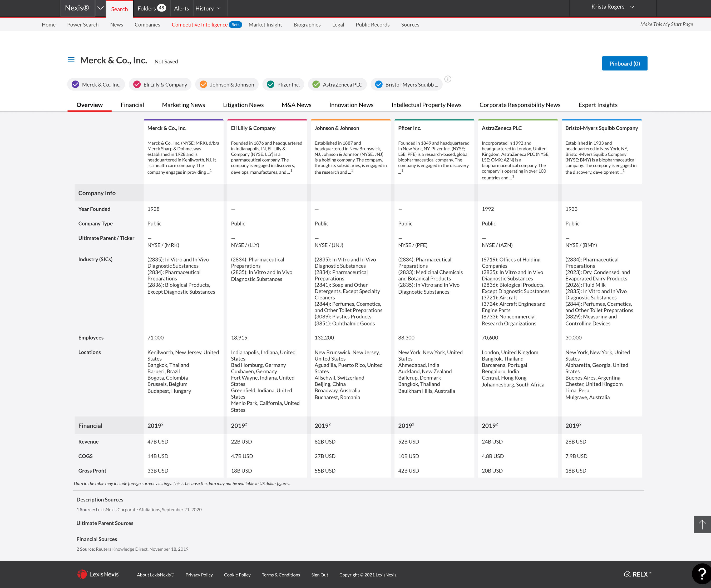This screenshot has width=711, height=588.
Task: Toggle the Pfizer Inc. company checkmark
Action: pyautogui.click(x=270, y=84)
